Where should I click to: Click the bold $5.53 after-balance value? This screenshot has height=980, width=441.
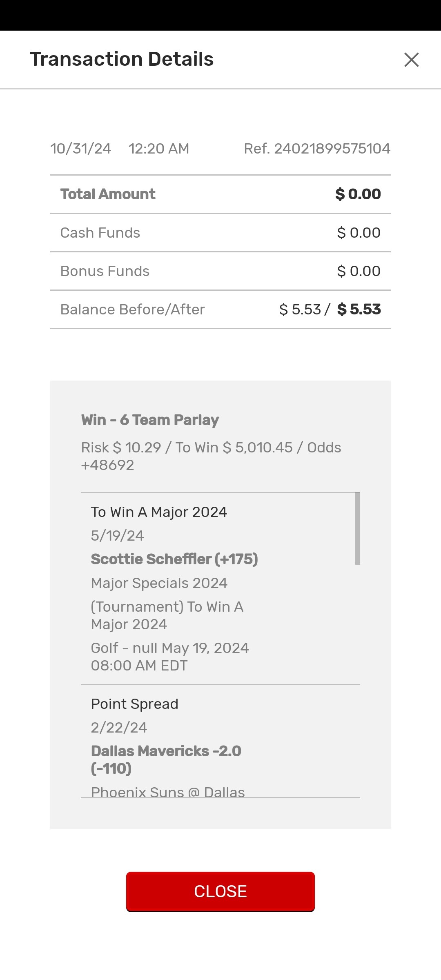(359, 310)
